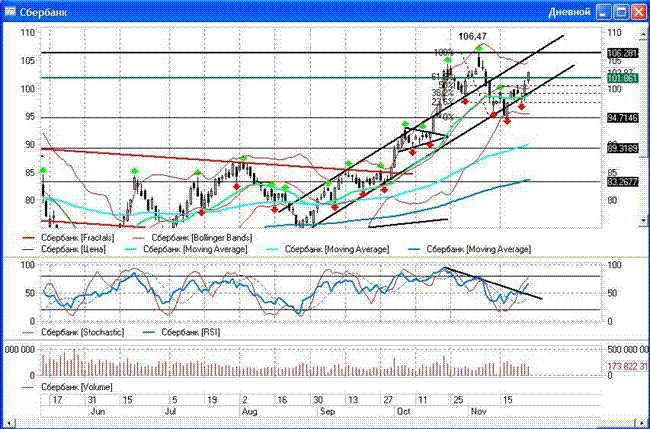Click the 83.2677 level price tag
This screenshot has width=650, height=429.
(x=622, y=182)
